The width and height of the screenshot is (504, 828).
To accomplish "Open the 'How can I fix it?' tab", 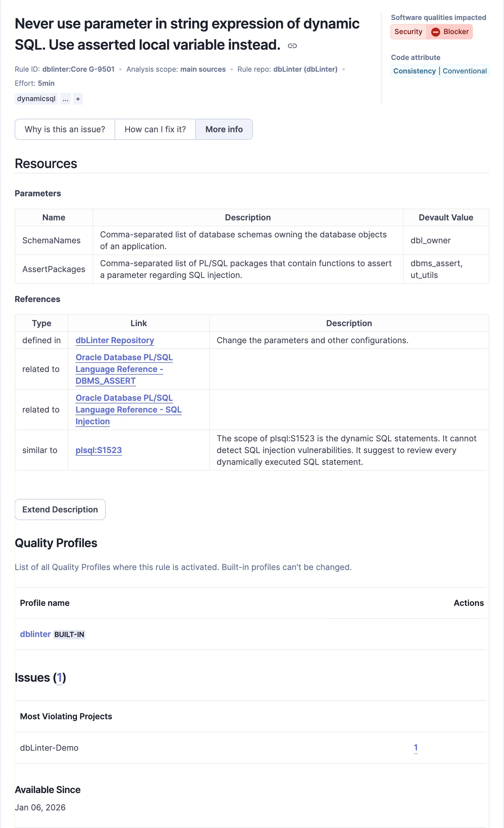I will (x=155, y=129).
